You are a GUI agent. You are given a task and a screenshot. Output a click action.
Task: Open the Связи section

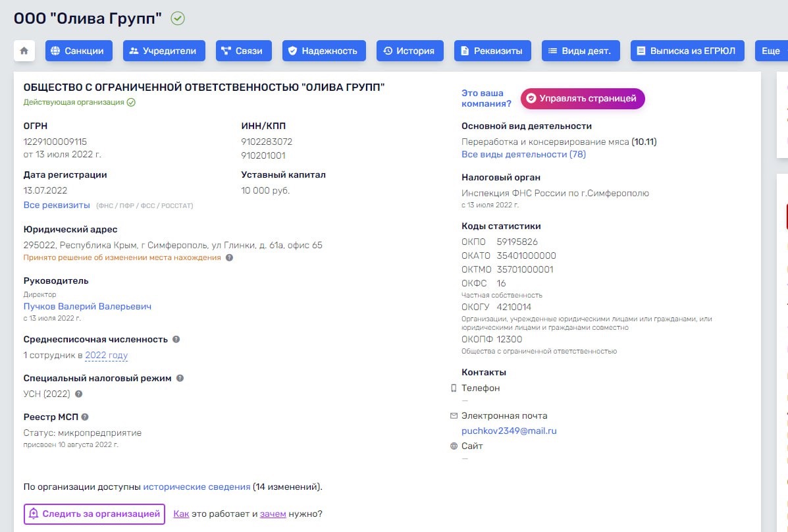tap(244, 51)
